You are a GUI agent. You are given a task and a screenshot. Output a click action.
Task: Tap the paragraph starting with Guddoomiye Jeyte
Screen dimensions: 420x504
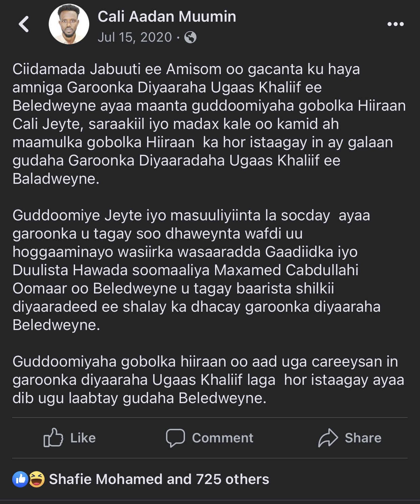(x=196, y=270)
